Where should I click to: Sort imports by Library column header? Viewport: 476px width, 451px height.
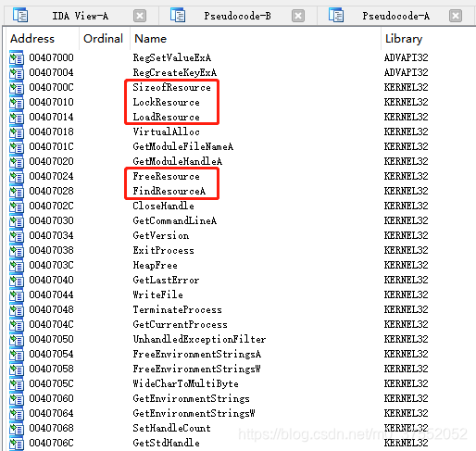(x=404, y=39)
